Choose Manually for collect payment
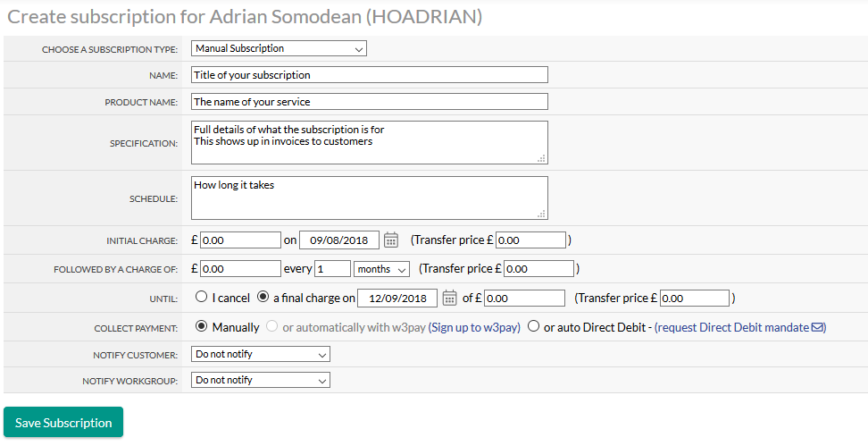868x446 pixels. [201, 327]
